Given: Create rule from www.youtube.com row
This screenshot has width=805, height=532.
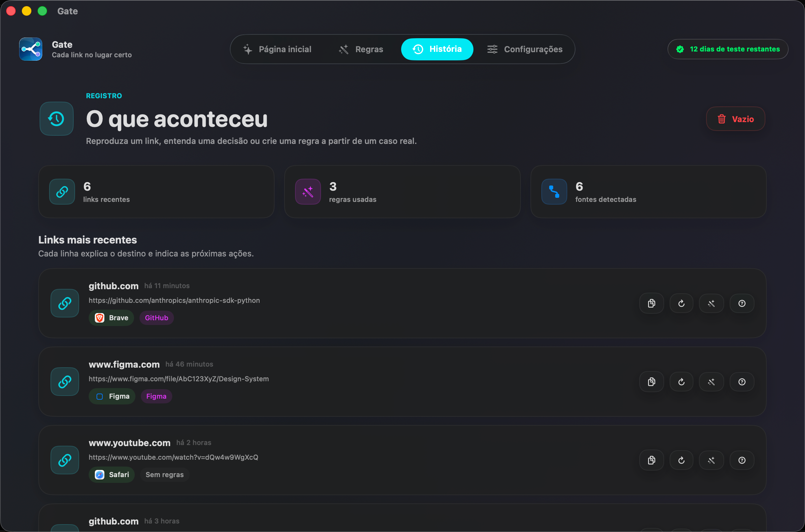Looking at the screenshot, I should 712,460.
